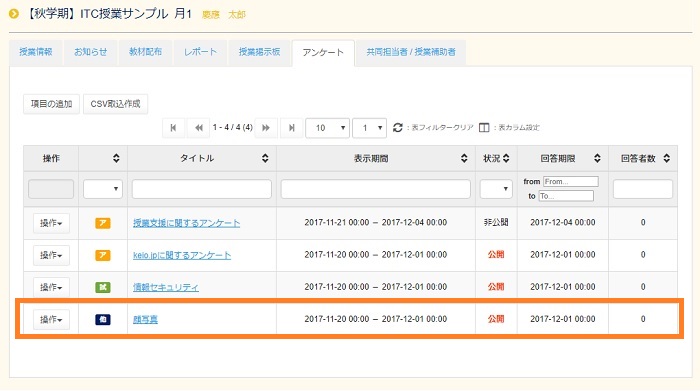Click 公開 status in 情報セキュリティ row

(x=496, y=287)
